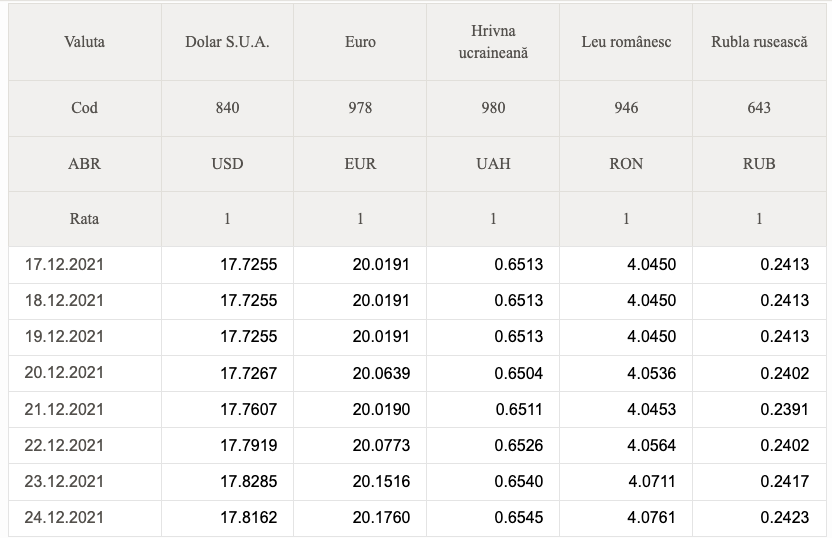Image resolution: width=832 pixels, height=538 pixels.
Task: Click the Dolar S.U.A. column header
Action: tap(227, 42)
